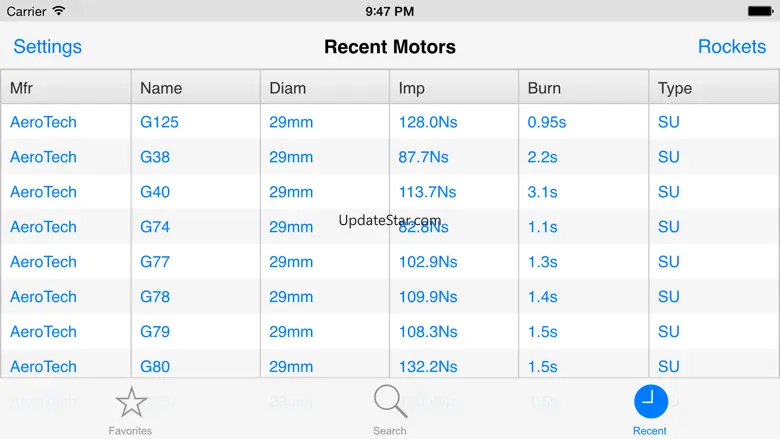
Task: Open the G78 motor entry
Action: (x=155, y=297)
